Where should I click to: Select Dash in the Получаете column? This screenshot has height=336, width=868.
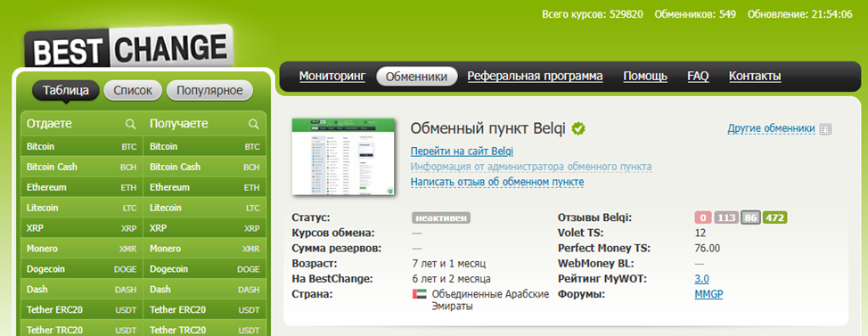tap(205, 290)
